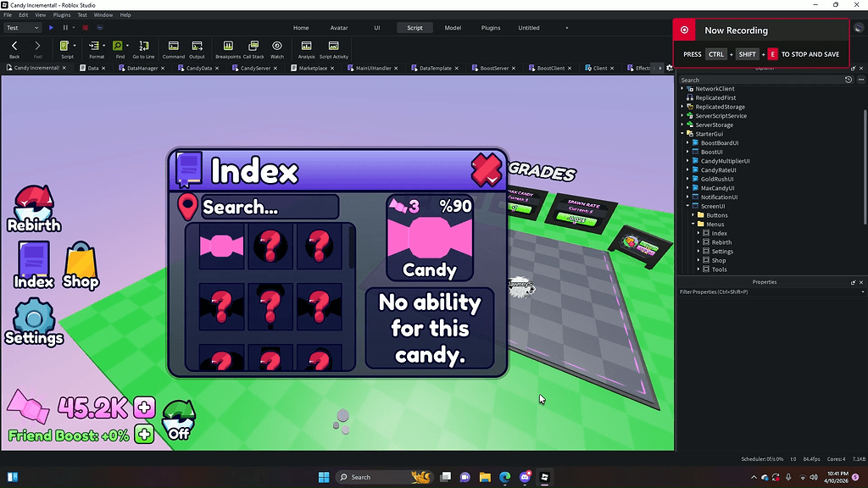This screenshot has width=868, height=488.
Task: Click the Filter Properties field
Action: (x=770, y=291)
